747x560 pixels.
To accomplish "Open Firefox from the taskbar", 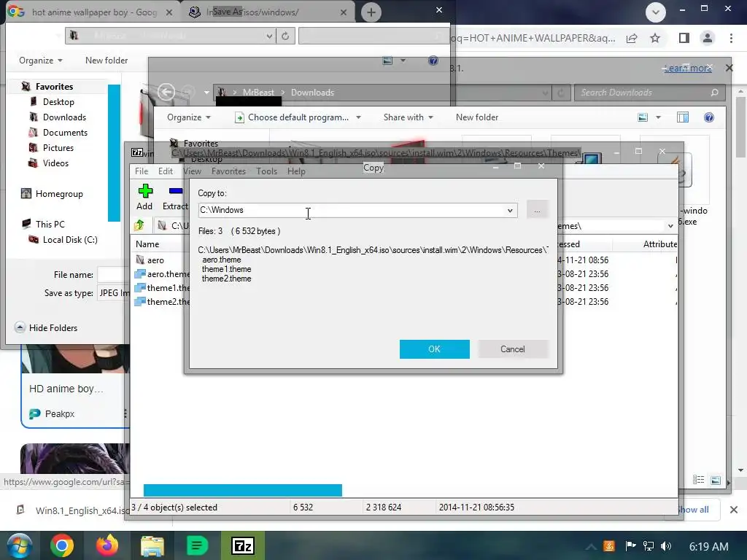I will (x=107, y=545).
